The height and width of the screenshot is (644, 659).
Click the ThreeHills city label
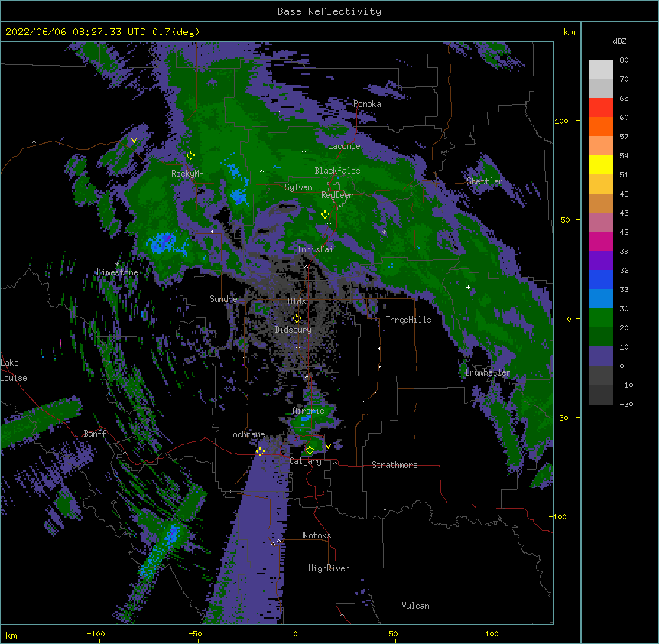click(408, 320)
